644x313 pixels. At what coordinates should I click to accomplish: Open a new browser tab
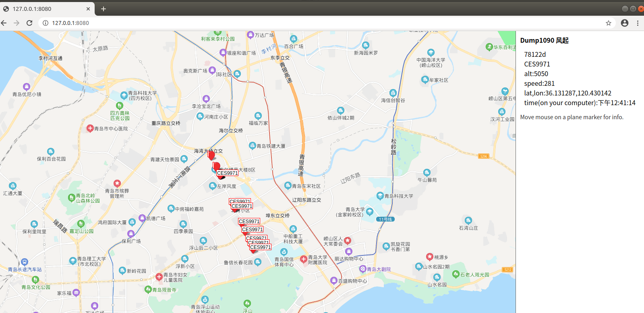tap(104, 8)
